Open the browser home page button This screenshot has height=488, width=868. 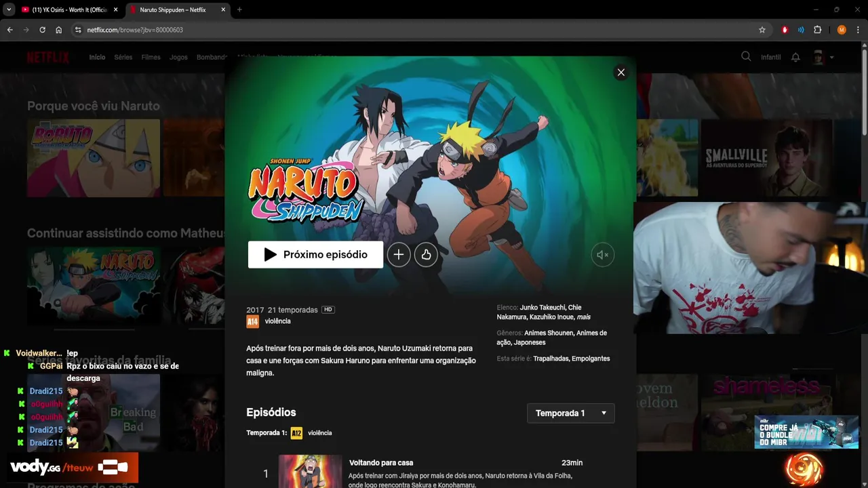59,30
